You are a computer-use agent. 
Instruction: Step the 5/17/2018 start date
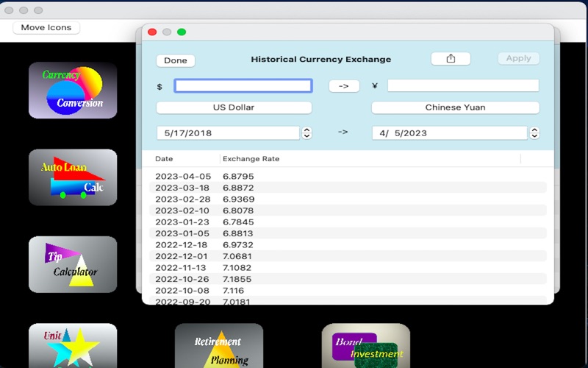coord(306,133)
